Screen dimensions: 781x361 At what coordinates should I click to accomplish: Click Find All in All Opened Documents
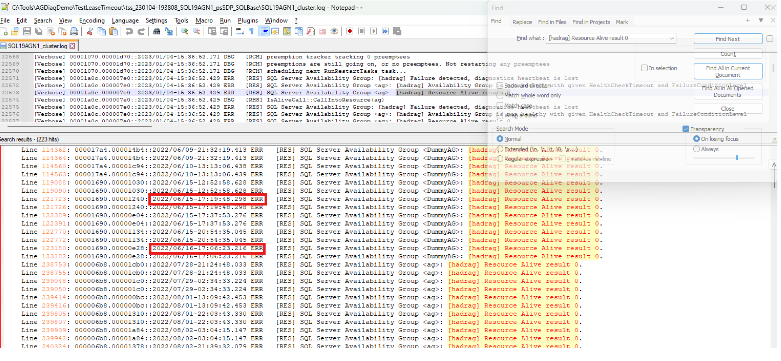(728, 91)
